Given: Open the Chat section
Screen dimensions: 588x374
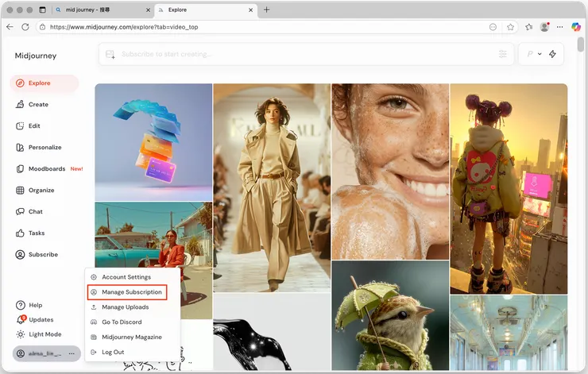Looking at the screenshot, I should tap(35, 211).
